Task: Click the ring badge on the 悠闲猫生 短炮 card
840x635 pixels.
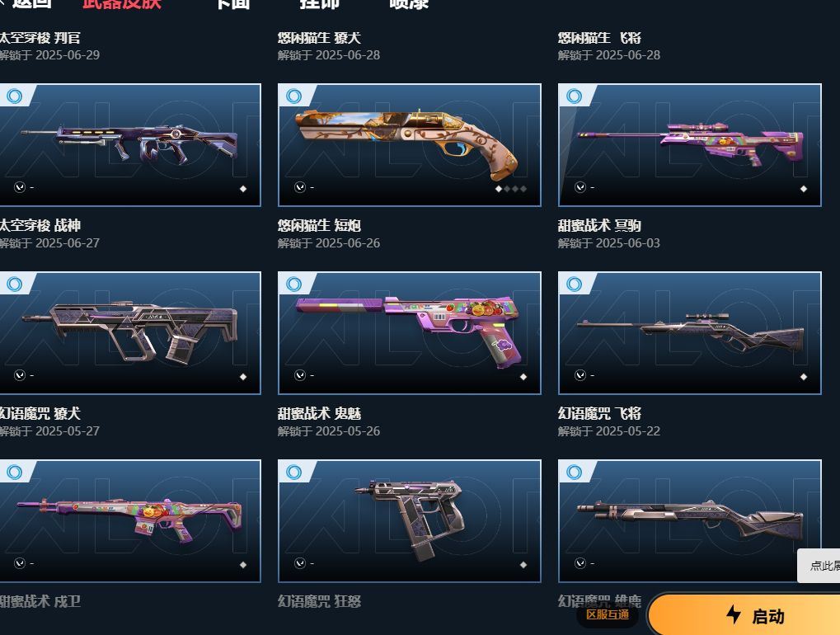Action: pos(293,96)
